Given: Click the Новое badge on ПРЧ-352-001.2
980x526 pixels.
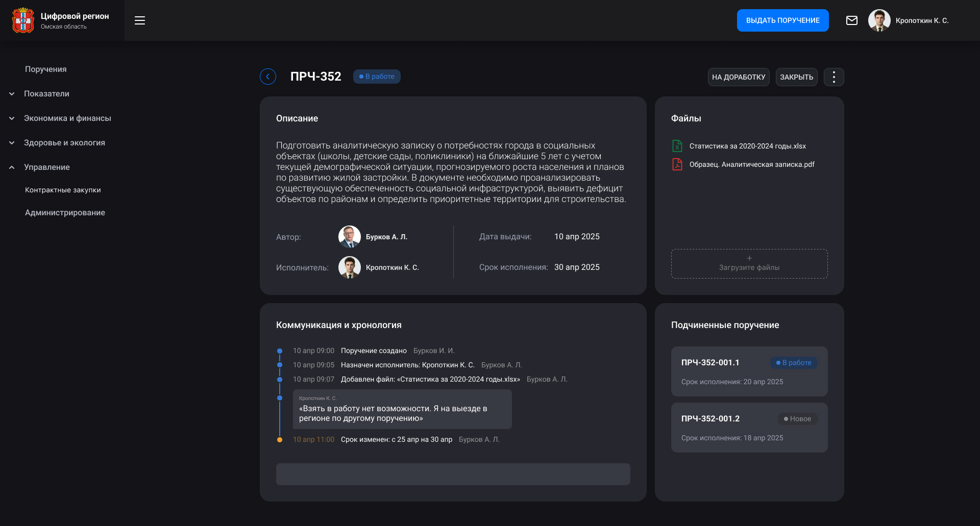Looking at the screenshot, I should (x=797, y=419).
